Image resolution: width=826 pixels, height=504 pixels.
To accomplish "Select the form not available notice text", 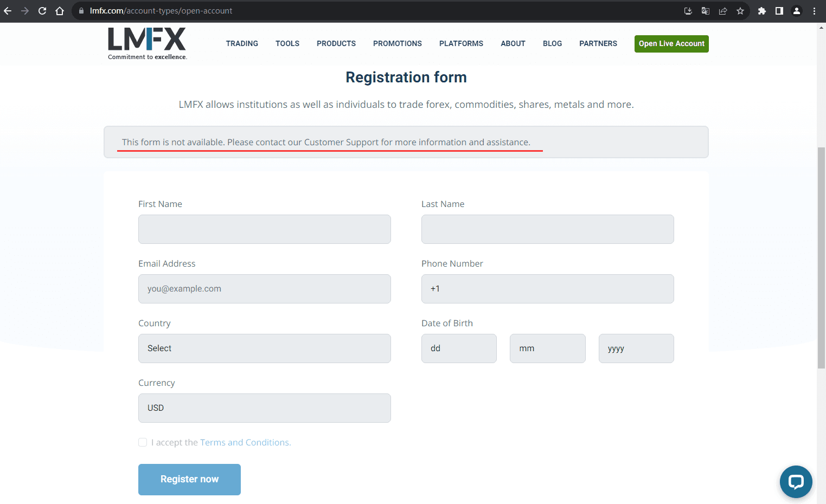I will [x=326, y=142].
